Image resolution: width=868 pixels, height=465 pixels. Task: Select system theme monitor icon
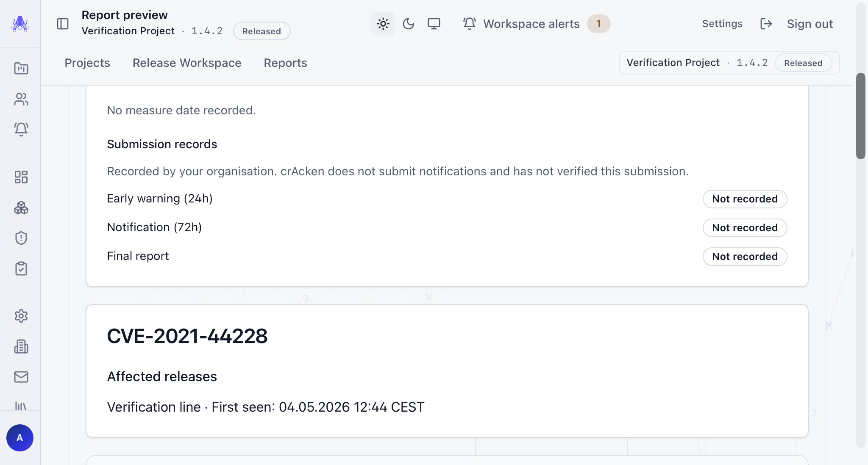click(x=434, y=24)
